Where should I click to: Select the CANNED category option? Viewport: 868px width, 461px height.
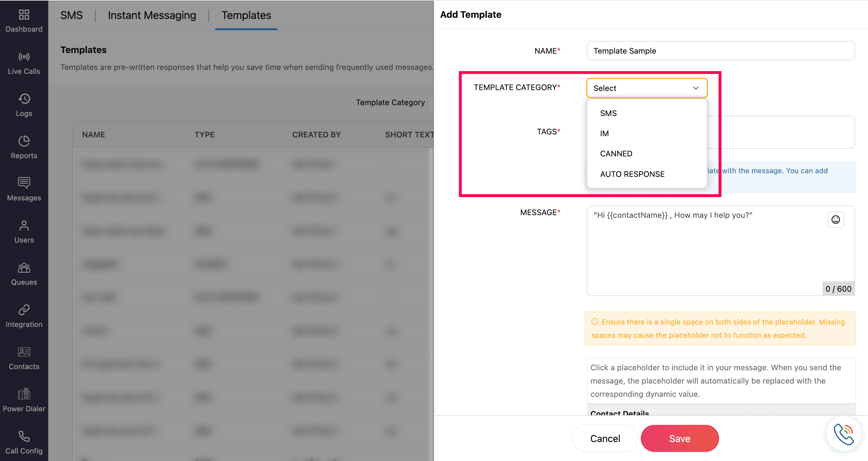tap(616, 154)
